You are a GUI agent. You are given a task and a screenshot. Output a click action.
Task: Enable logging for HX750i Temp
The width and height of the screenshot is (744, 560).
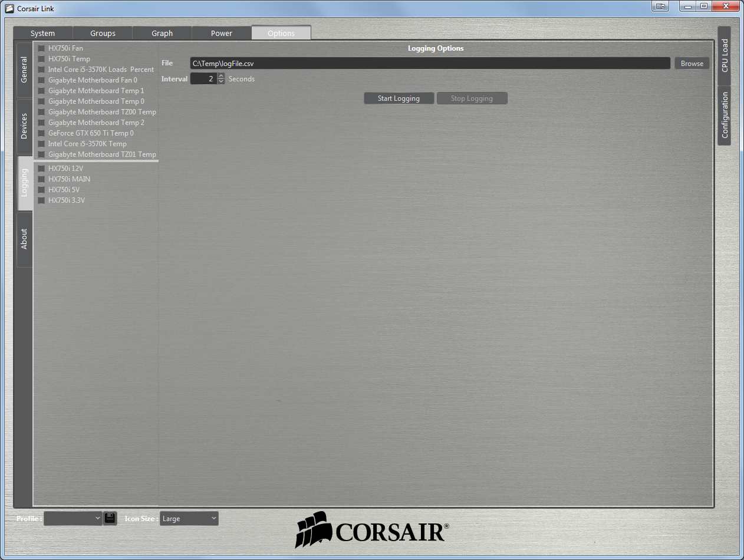(41, 59)
